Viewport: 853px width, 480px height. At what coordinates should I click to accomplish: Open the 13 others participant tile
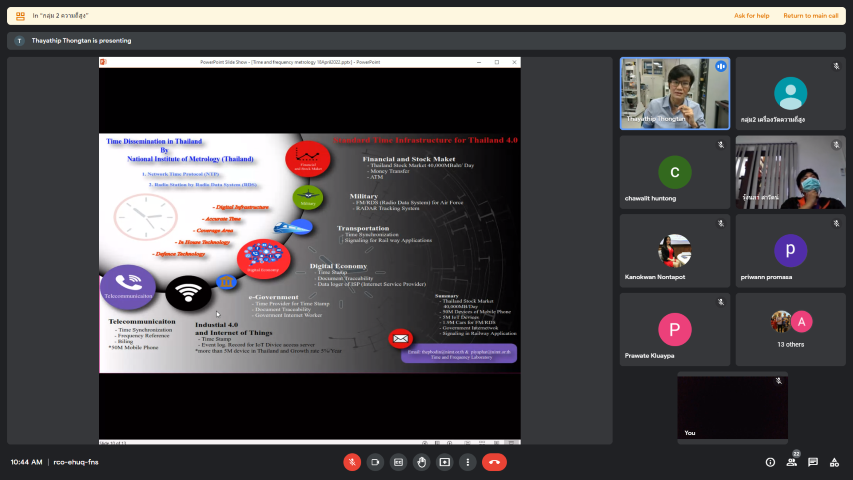(x=790, y=329)
